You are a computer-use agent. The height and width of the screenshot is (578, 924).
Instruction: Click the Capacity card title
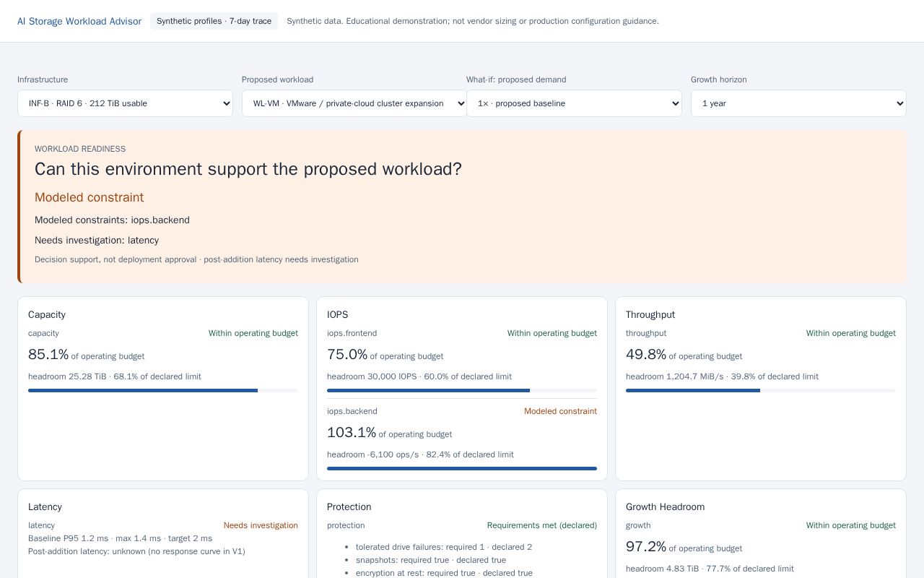tap(47, 315)
